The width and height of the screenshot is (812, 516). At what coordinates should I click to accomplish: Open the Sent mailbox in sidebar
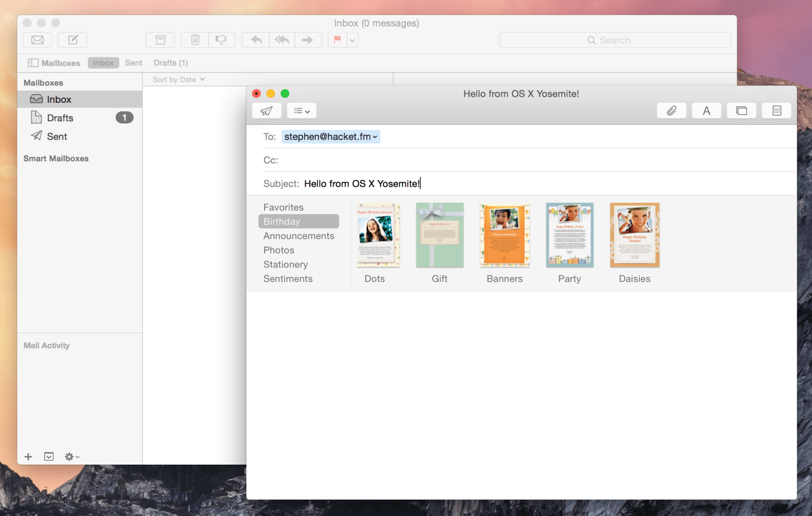point(57,136)
